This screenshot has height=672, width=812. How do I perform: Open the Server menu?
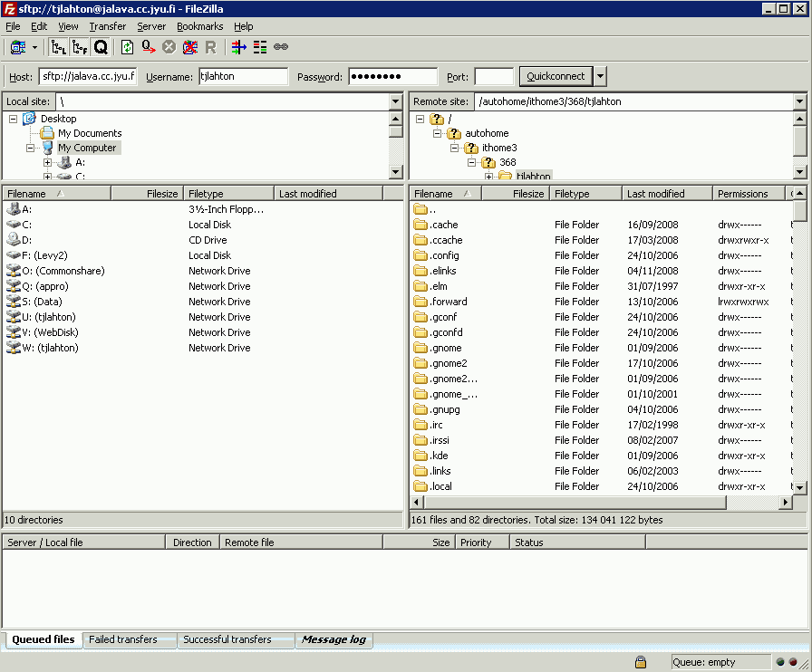(x=151, y=26)
